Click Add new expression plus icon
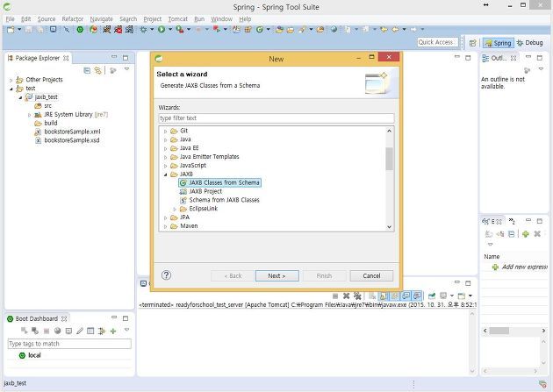This screenshot has width=553, height=392. pyautogui.click(x=495, y=267)
